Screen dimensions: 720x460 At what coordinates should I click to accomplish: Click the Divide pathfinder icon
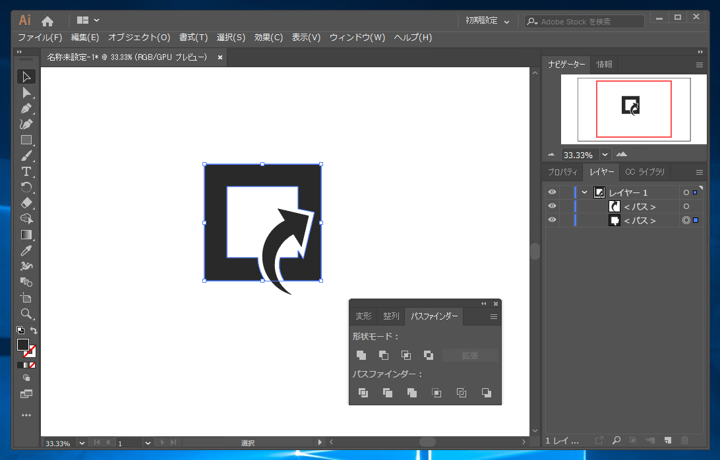[x=363, y=393]
